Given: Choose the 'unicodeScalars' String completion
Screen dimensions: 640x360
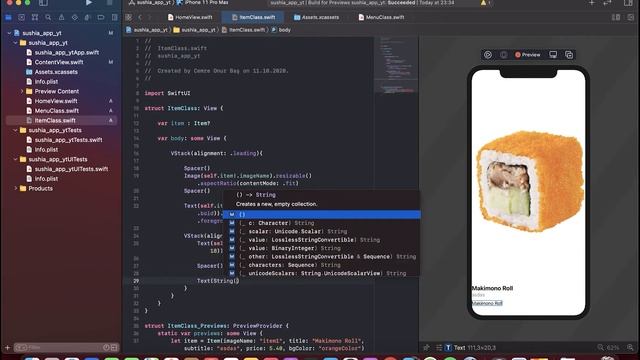Looking at the screenshot, I should 322,273.
